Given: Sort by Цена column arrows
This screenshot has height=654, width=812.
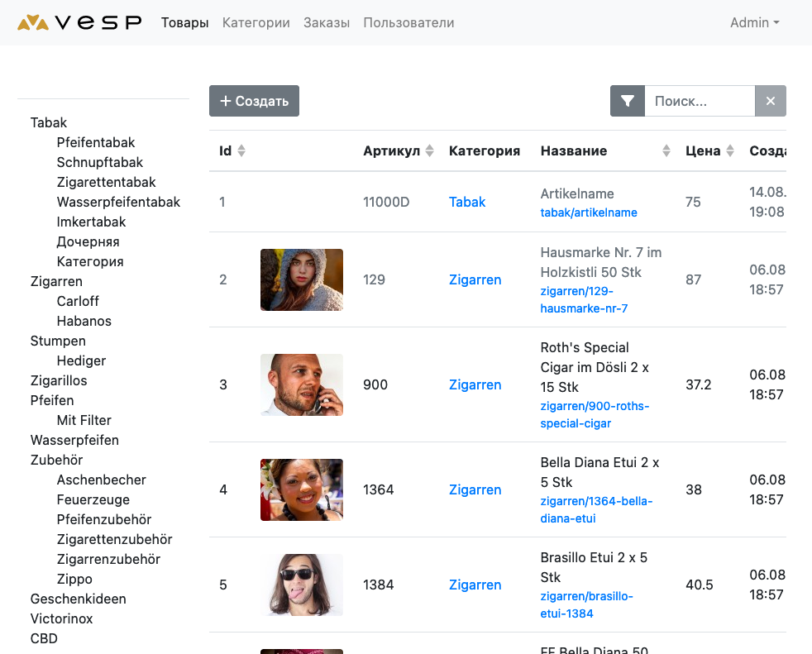Looking at the screenshot, I should click(729, 151).
